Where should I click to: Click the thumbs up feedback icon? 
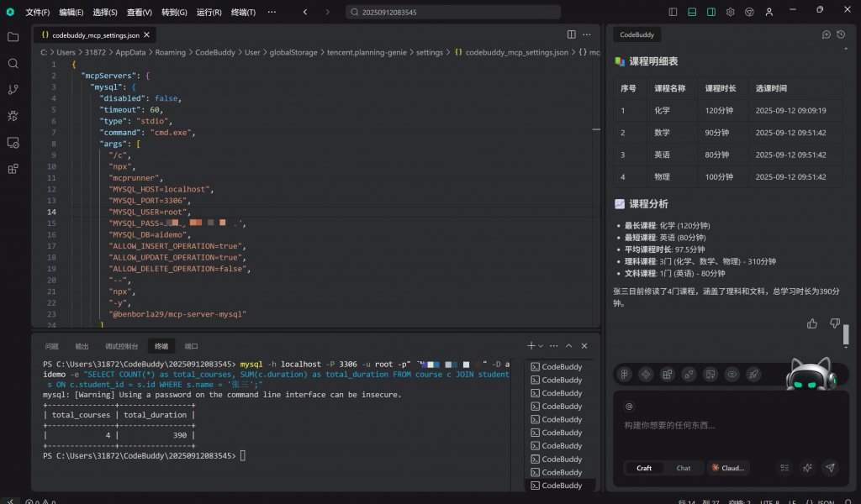coord(811,323)
